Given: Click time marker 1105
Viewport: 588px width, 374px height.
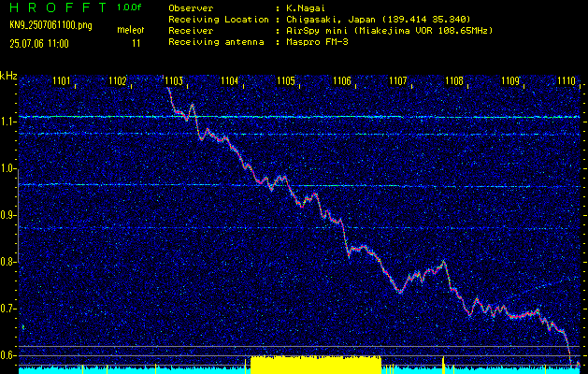Looking at the screenshot, I should pos(286,80).
